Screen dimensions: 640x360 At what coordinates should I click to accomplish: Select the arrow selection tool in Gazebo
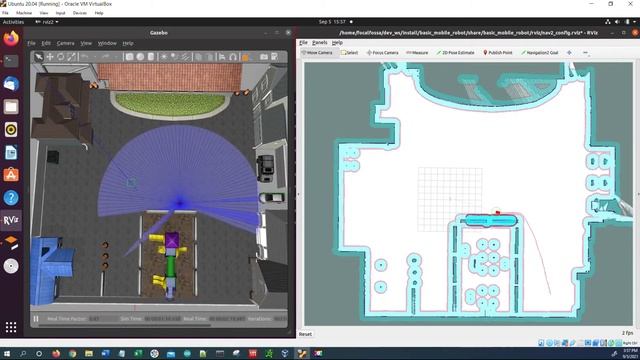pyautogui.click(x=39, y=57)
